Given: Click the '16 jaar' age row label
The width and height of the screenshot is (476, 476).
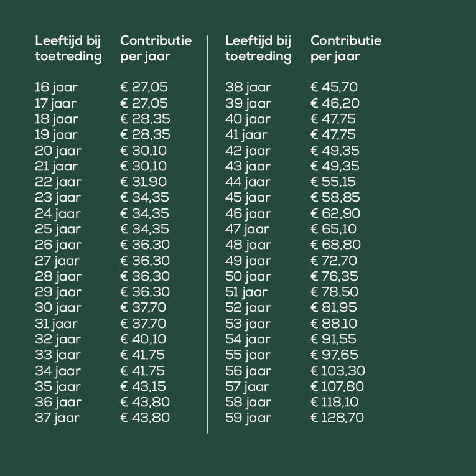Looking at the screenshot, I should (x=57, y=88).
